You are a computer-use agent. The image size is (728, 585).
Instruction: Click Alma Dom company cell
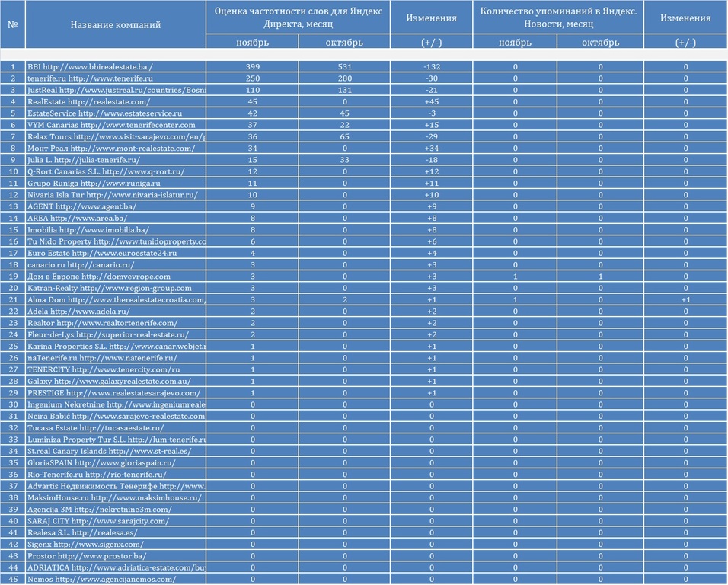[x=116, y=299]
